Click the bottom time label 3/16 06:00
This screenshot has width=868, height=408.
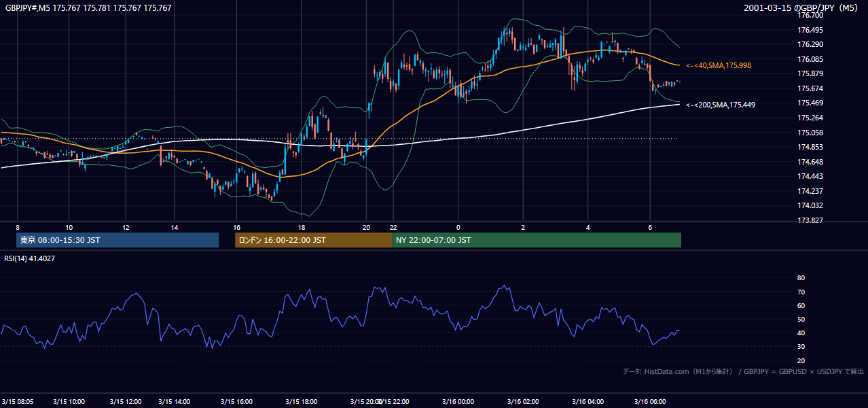[651, 401]
